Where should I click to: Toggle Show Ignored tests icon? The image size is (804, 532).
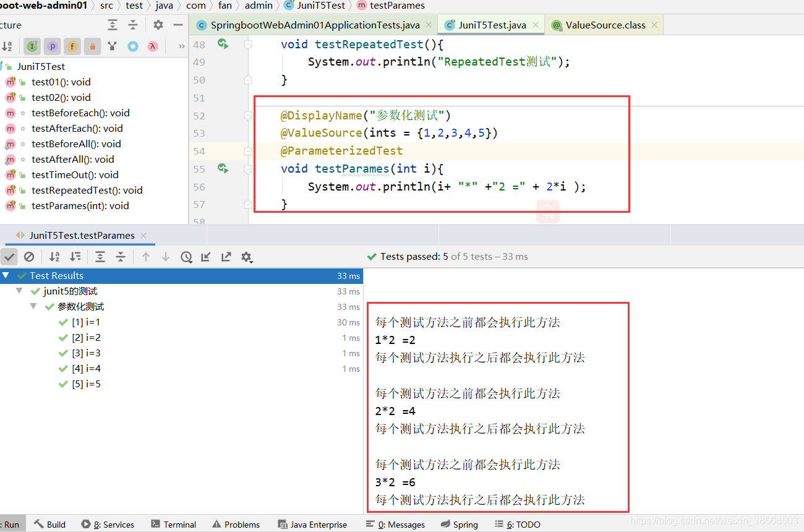click(x=29, y=257)
